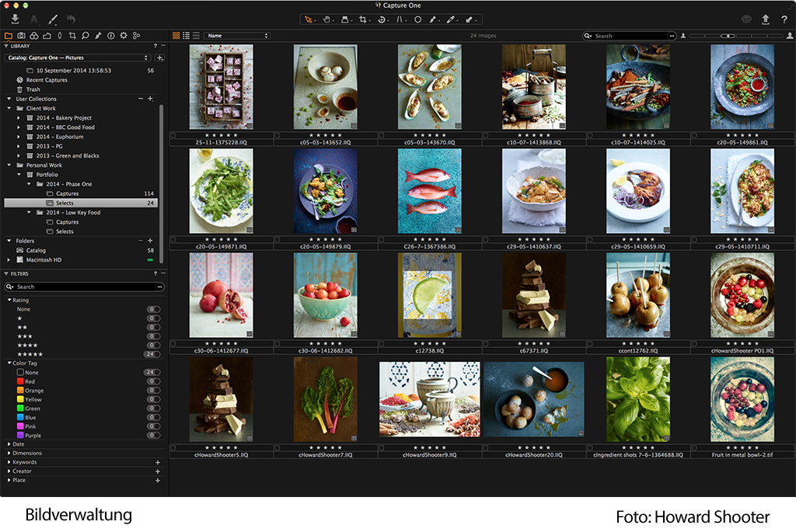Open the Metadata info tool tab
The height and width of the screenshot is (532, 796).
[110, 36]
